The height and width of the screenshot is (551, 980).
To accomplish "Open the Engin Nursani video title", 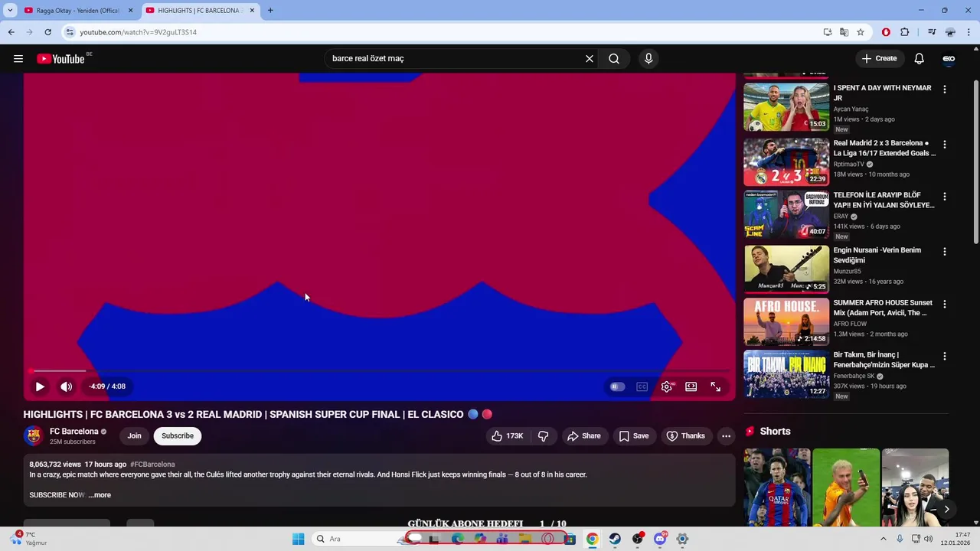I will pos(877,256).
